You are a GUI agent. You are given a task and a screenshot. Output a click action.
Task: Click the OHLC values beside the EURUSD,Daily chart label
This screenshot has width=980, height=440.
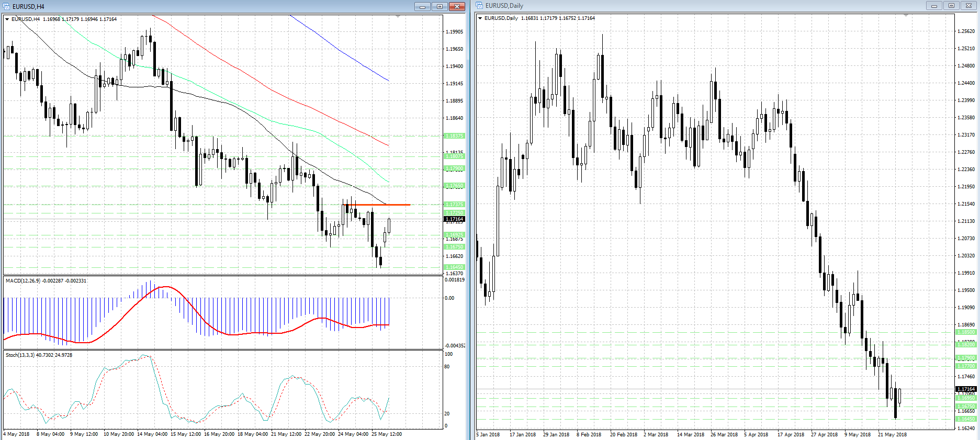pyautogui.click(x=558, y=18)
